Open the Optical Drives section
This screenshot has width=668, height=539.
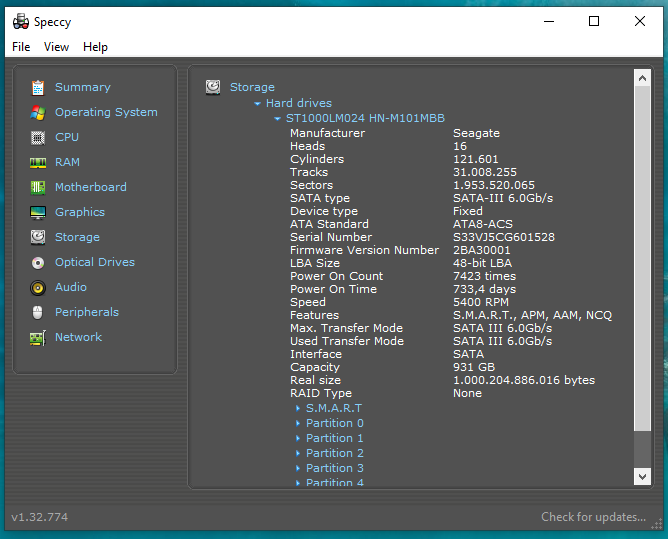tap(95, 262)
